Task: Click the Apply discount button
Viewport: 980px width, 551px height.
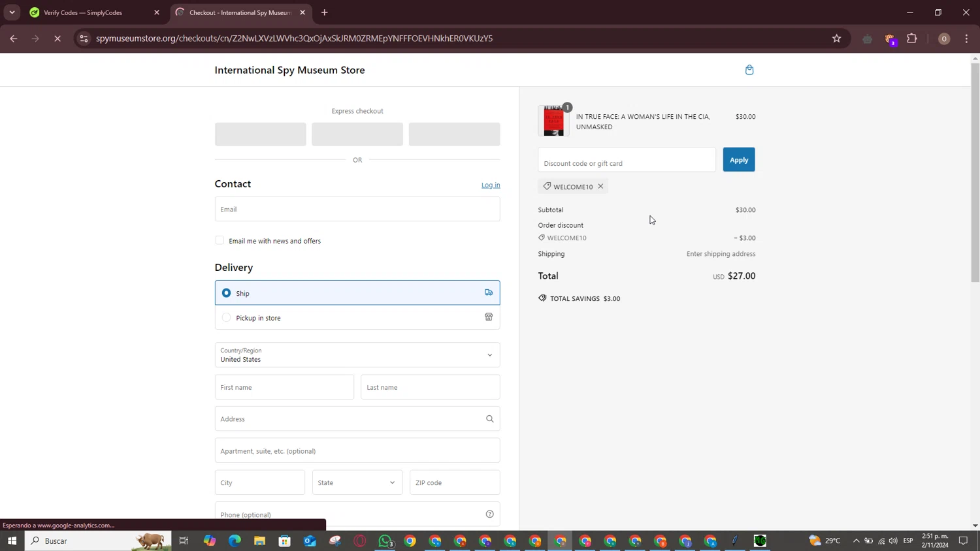Action: pyautogui.click(x=739, y=159)
